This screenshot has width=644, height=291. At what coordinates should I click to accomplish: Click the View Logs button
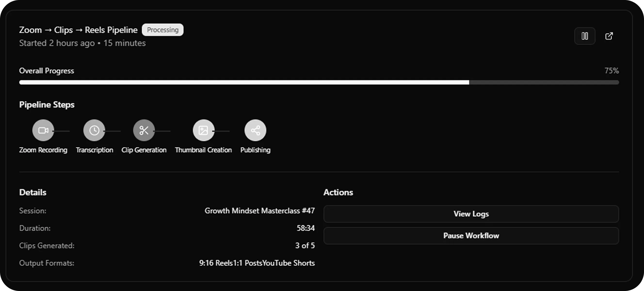(x=471, y=214)
